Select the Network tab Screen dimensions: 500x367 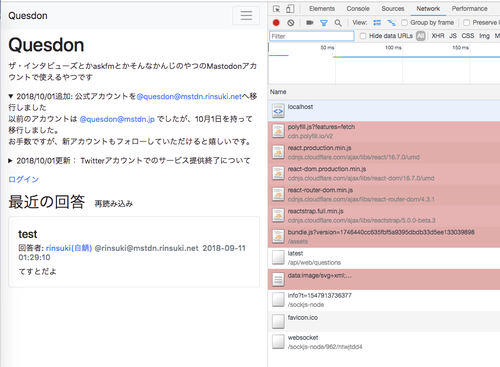(428, 9)
